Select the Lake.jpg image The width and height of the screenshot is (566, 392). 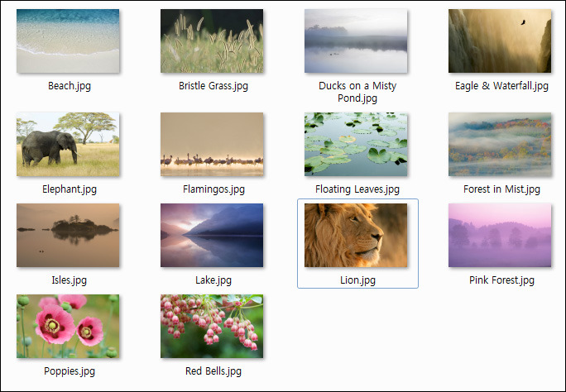click(212, 236)
